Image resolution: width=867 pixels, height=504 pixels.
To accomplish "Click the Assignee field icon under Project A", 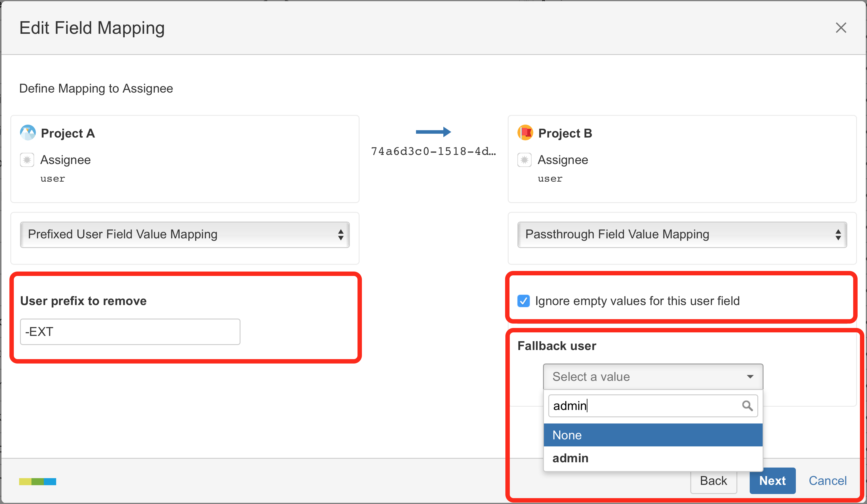I will [27, 160].
